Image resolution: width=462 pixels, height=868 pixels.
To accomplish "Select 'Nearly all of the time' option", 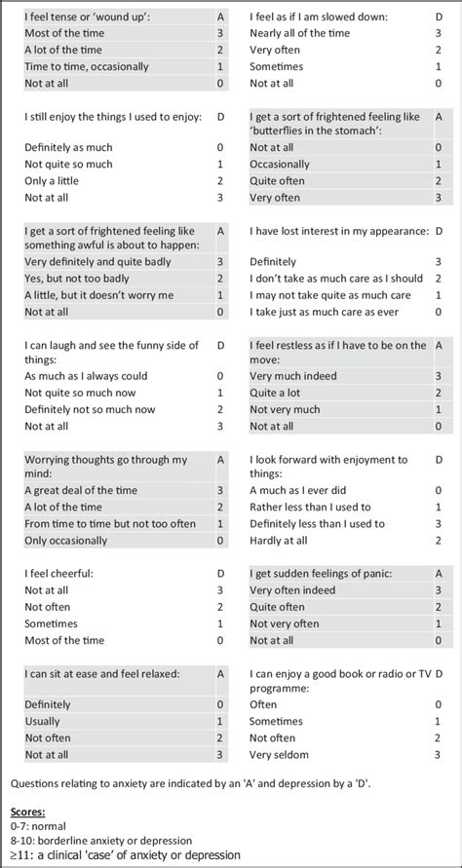I will [299, 33].
